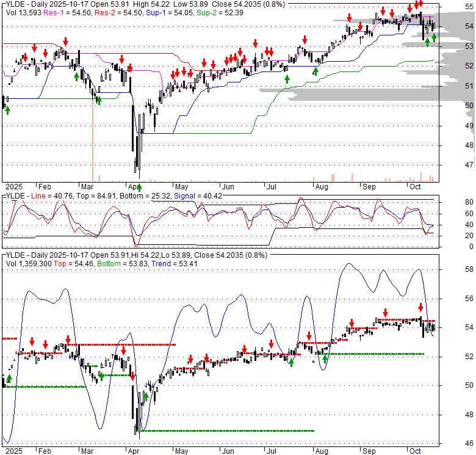Click the Sep label on bottom chart time axis
476x455 pixels.
[x=369, y=451]
